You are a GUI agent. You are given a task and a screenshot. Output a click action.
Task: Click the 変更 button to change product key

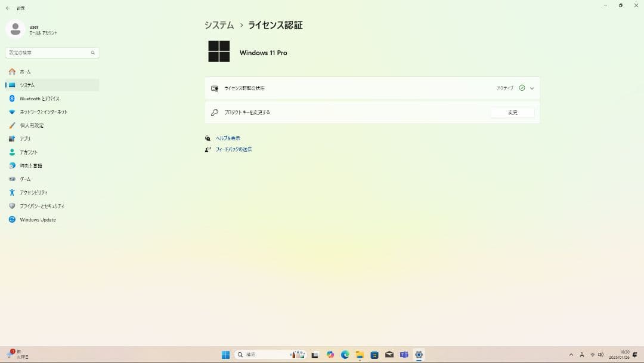(513, 112)
